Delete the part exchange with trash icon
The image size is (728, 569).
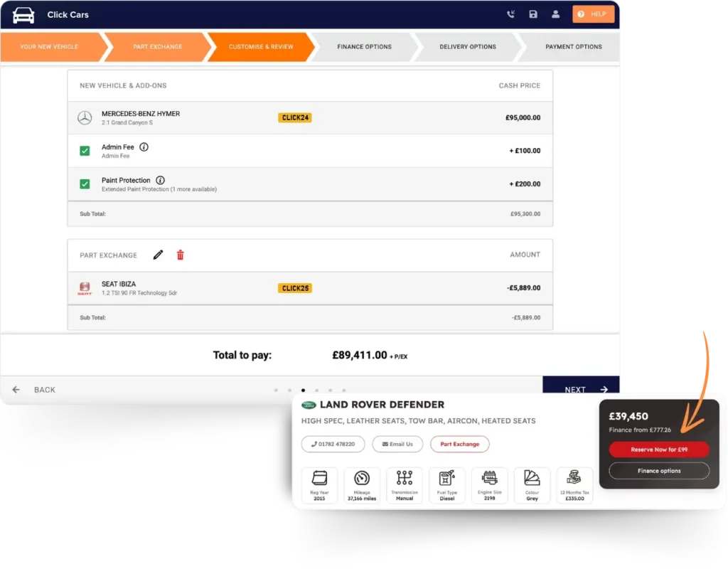point(180,255)
